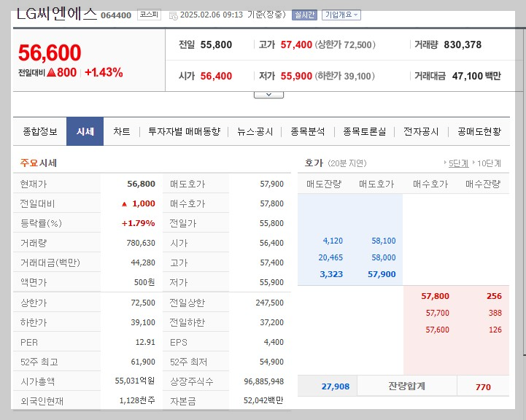Click the 54,900 52주 최저 value

[x=271, y=362]
